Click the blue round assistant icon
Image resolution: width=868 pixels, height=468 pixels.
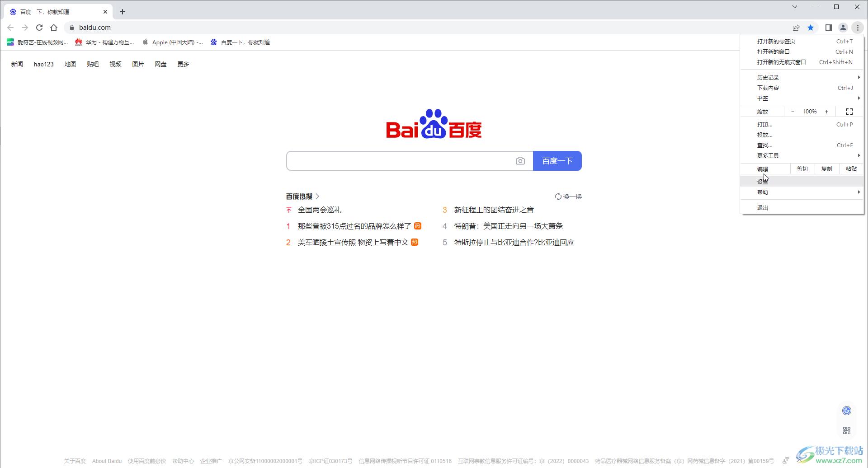847,411
